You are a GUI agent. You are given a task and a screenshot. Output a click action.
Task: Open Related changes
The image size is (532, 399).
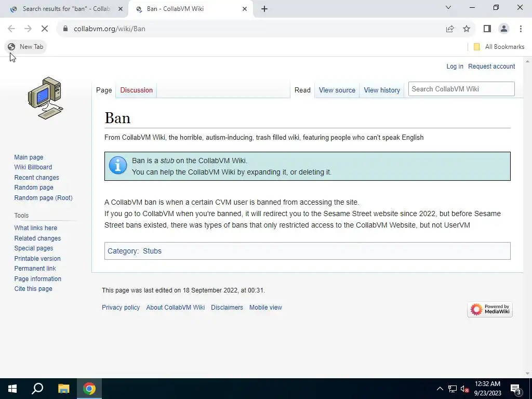pyautogui.click(x=37, y=238)
